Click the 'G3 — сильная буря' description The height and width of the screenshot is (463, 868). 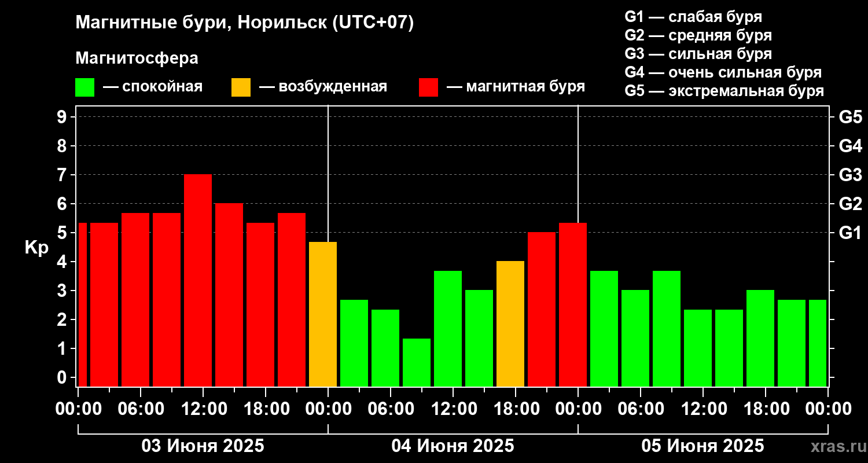pos(698,54)
